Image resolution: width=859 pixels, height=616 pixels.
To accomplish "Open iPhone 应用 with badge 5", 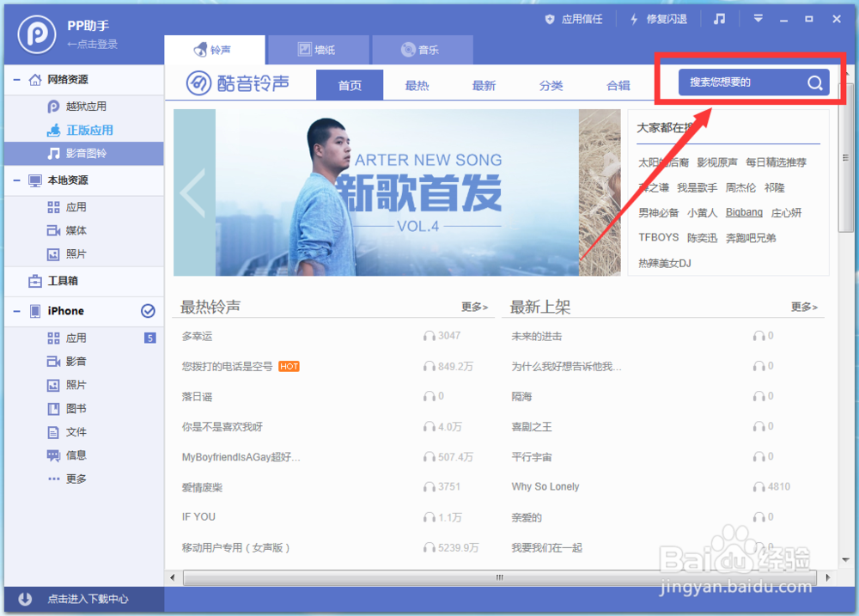I will point(84,338).
